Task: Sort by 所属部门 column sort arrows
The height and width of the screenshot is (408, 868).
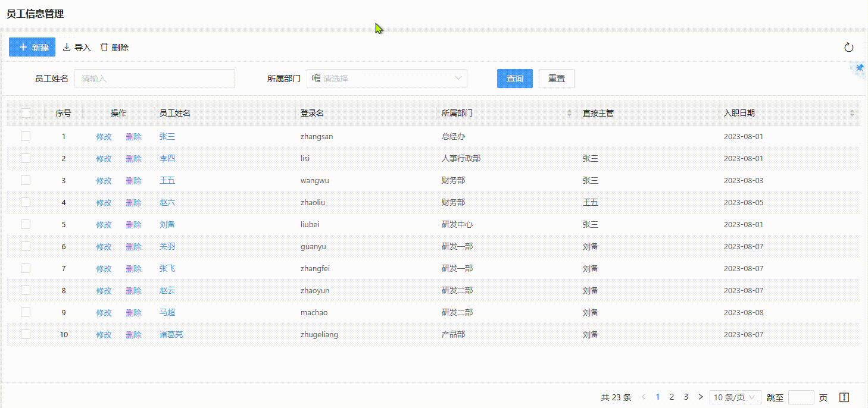Action: point(569,113)
